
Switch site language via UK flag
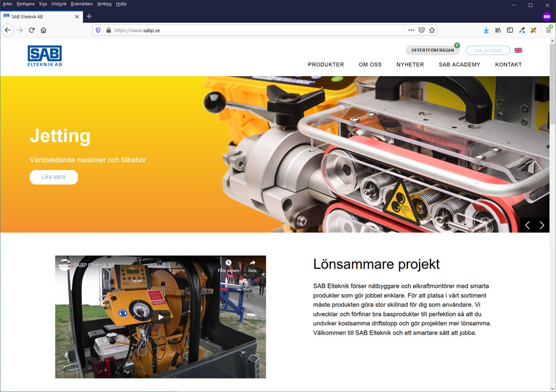(x=518, y=50)
